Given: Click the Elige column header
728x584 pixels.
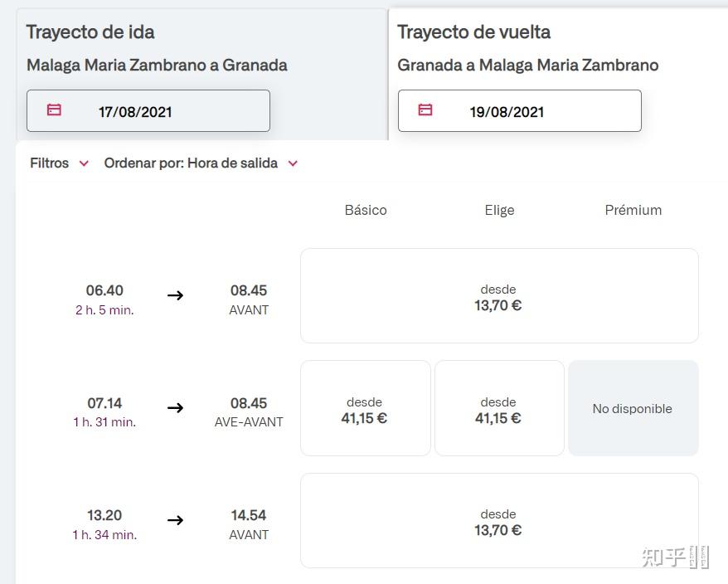Looking at the screenshot, I should click(x=499, y=211).
